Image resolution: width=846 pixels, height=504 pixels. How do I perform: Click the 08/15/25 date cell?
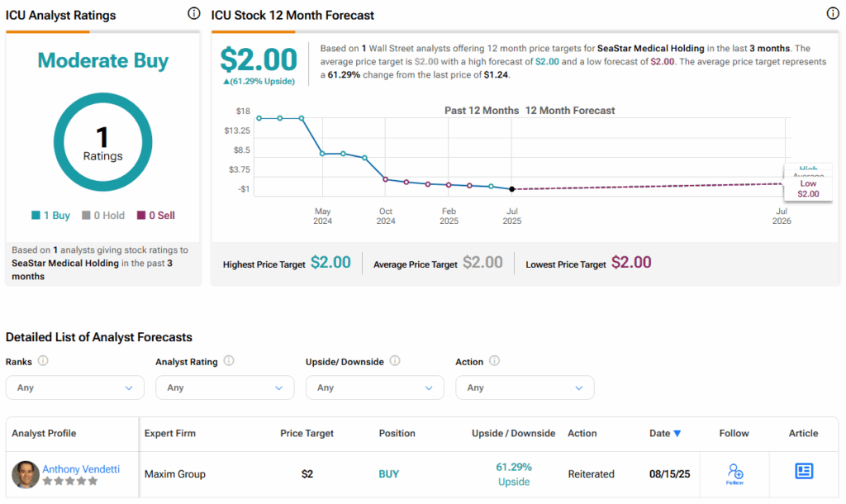click(669, 474)
